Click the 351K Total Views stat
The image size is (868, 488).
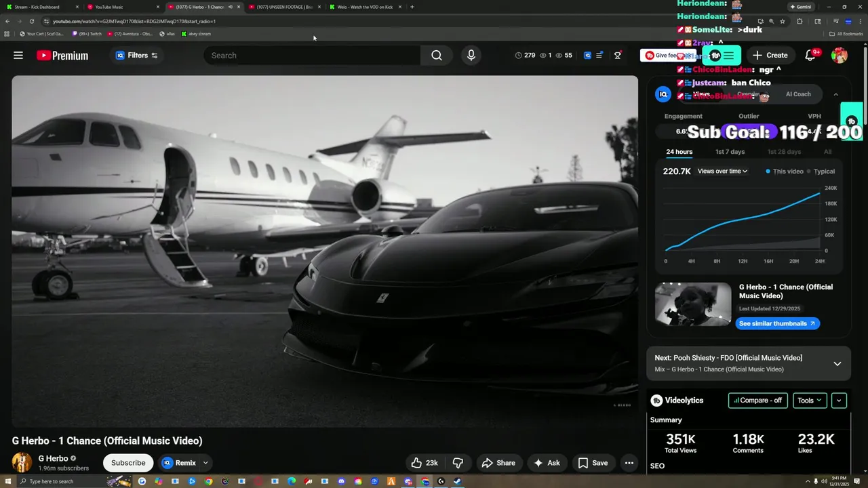[680, 443]
